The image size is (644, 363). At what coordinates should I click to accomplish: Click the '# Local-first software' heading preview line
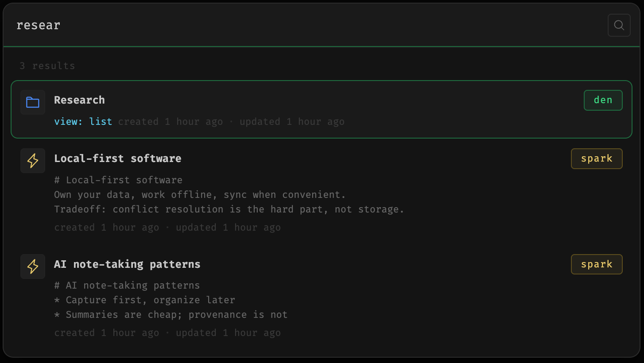click(x=118, y=180)
